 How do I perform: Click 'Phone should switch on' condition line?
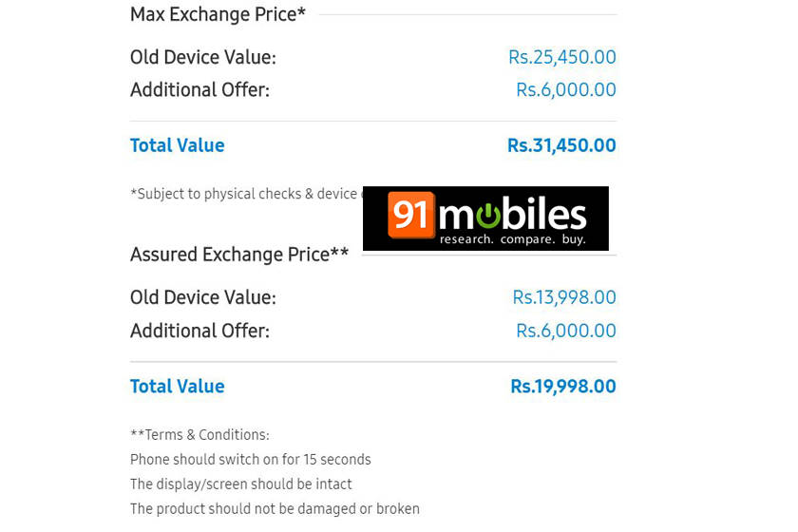[x=250, y=460]
